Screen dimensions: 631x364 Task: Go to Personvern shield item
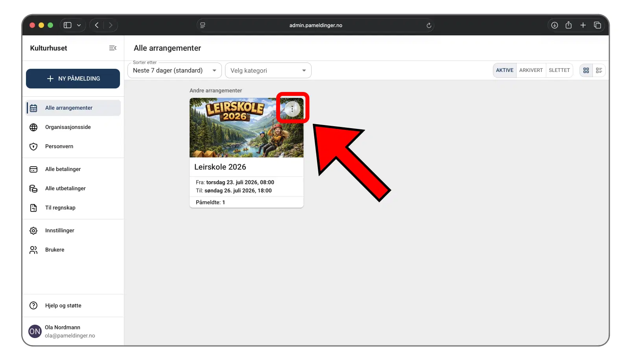59,146
